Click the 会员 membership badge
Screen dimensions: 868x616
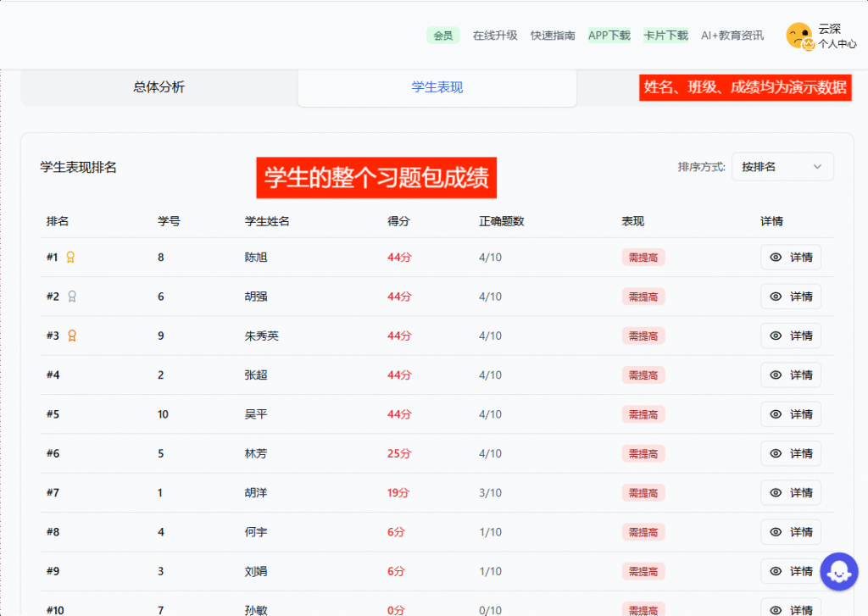point(442,36)
